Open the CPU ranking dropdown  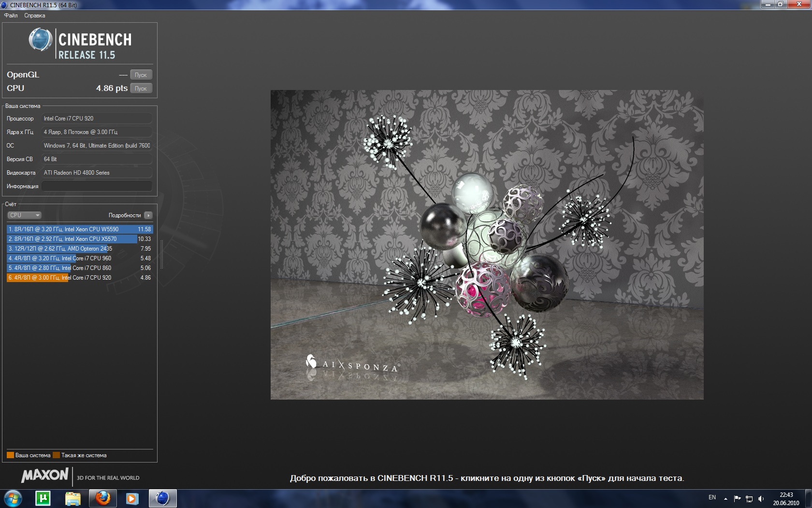[24, 215]
